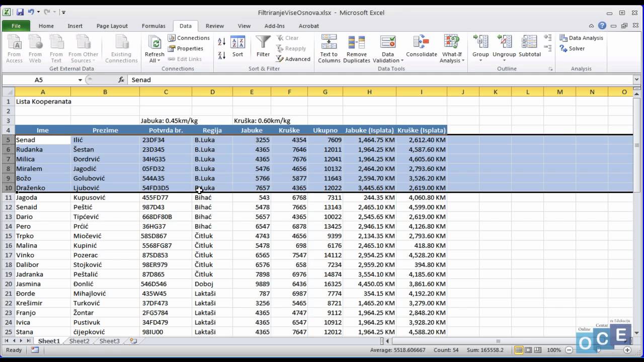Select cell with 4,450.05 KM
Viewport: 644px width, 362px height.
pos(369,284)
